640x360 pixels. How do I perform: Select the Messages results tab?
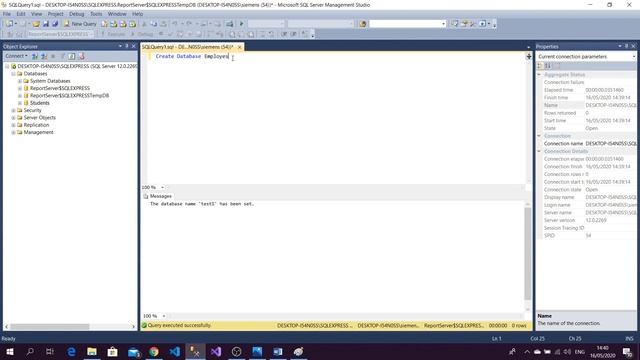(158, 196)
